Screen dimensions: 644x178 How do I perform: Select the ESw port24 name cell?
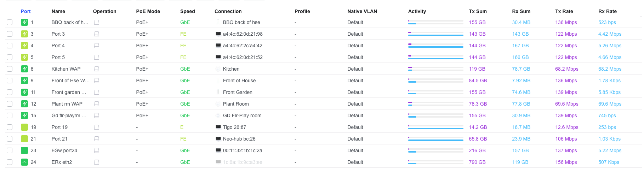click(x=64, y=150)
